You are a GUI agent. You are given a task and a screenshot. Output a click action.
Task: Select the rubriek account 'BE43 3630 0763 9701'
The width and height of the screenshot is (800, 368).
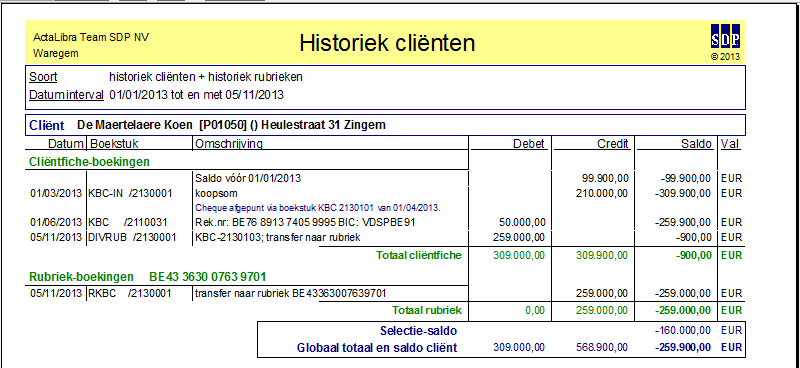coord(208,277)
